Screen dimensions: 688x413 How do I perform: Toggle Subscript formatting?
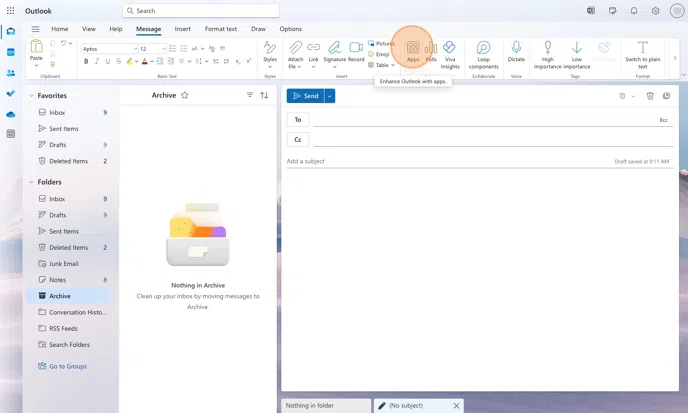pos(238,61)
